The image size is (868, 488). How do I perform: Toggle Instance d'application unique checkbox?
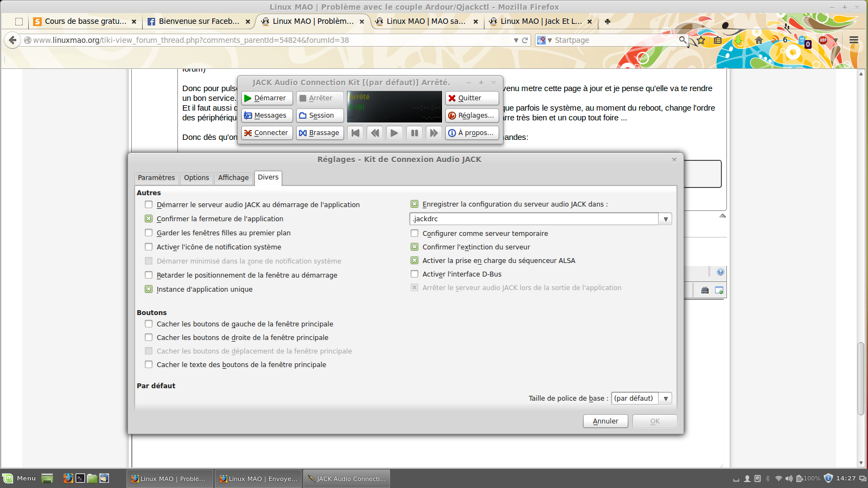tap(149, 289)
